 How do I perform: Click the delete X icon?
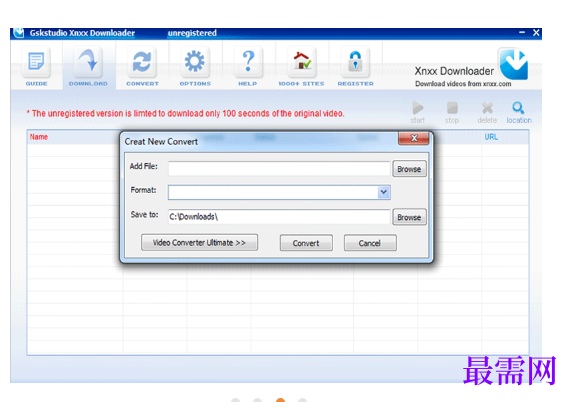click(487, 108)
